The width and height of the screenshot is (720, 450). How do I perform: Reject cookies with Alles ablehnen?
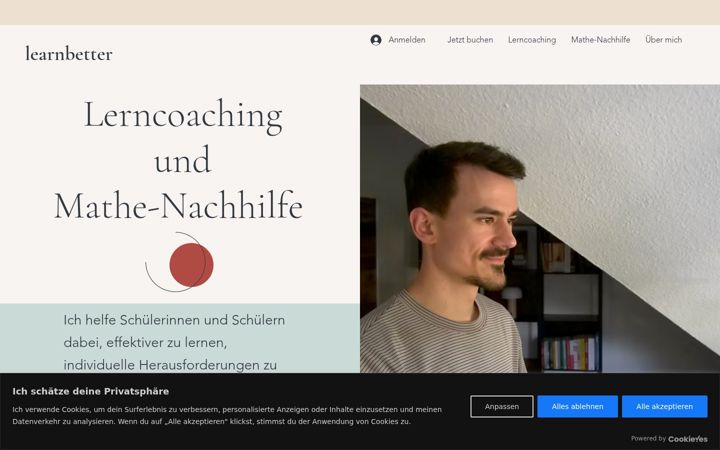(x=577, y=406)
